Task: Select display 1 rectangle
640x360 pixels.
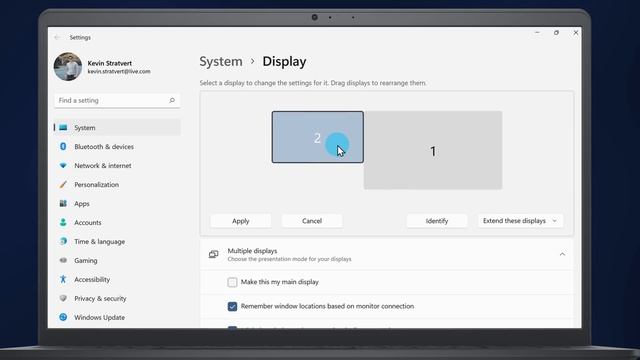Action: 433,150
